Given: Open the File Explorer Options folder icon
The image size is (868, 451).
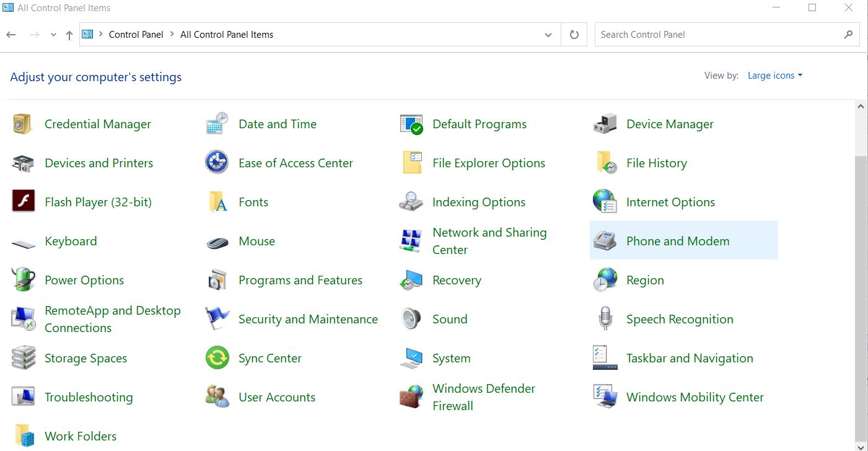Looking at the screenshot, I should tap(412, 163).
